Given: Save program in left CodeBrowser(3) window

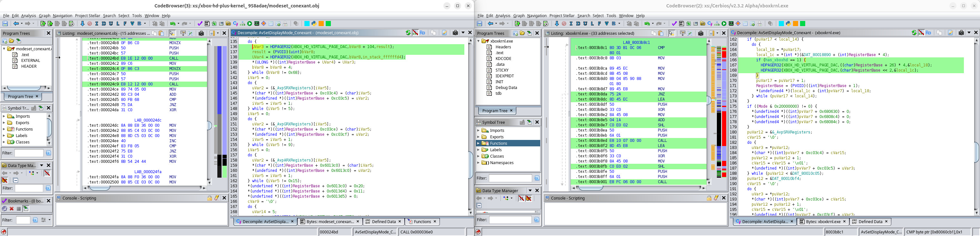Looking at the screenshot, I should click(5, 24).
